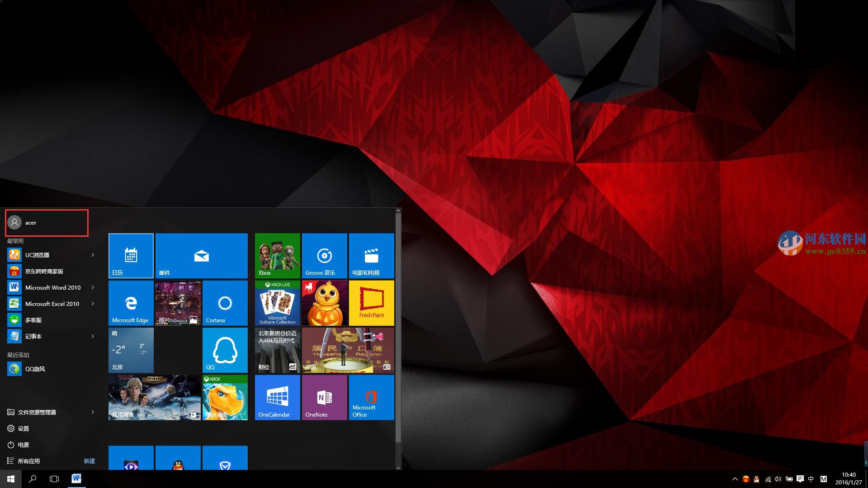This screenshot has height=488, width=868.
Task: Open the 电影和电视 tile
Action: coord(371,255)
